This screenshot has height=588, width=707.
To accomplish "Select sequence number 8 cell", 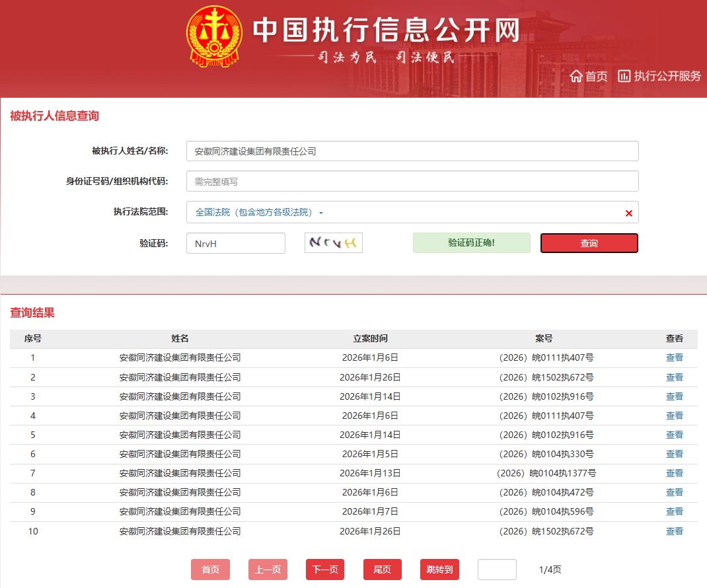I will click(x=32, y=492).
